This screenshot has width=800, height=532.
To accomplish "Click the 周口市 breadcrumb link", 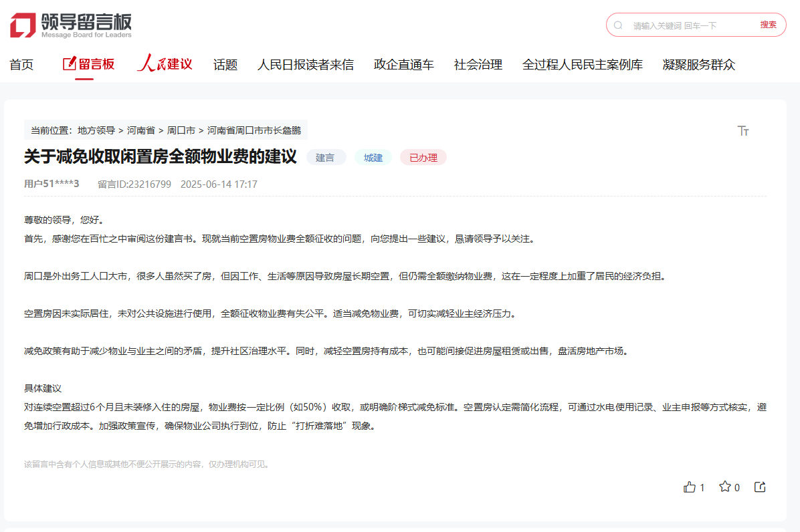I will point(181,130).
